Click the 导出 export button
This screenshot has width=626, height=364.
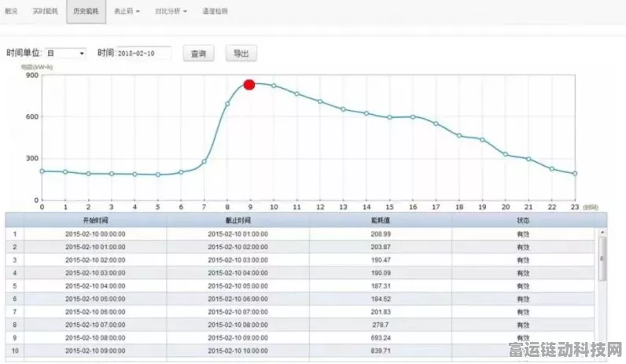coord(241,53)
